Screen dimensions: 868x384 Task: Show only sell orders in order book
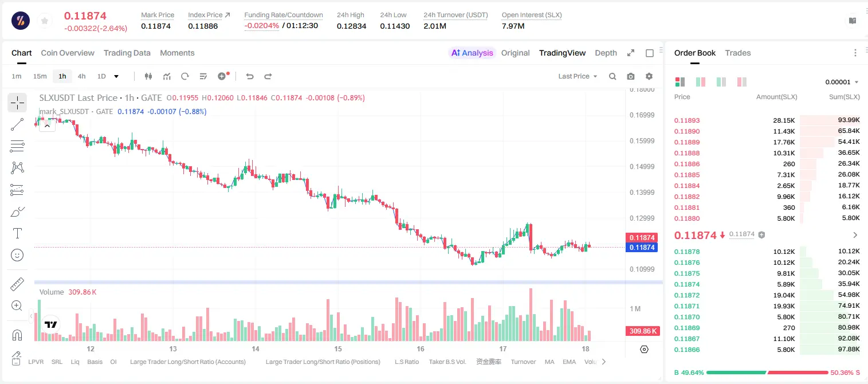[742, 82]
